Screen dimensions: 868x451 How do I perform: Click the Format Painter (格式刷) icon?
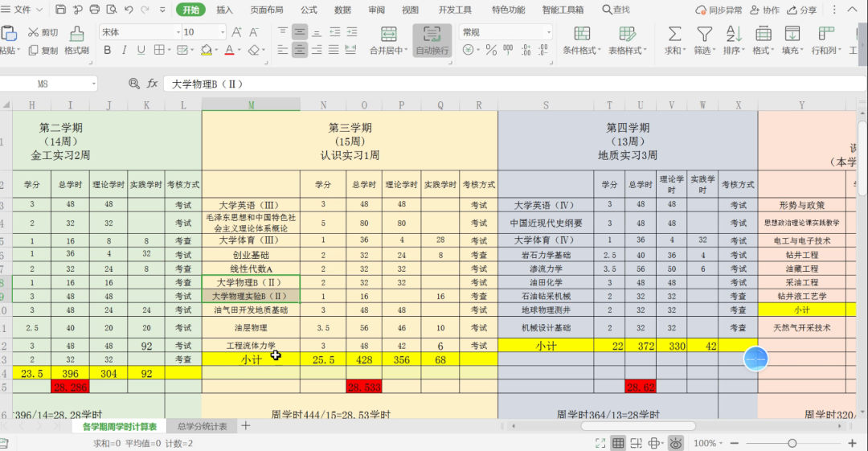pos(77,35)
